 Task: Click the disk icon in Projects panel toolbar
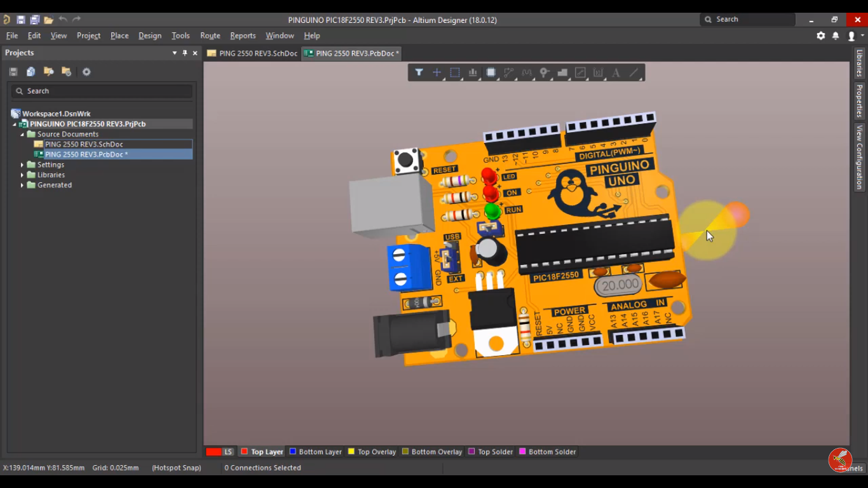[x=13, y=72]
